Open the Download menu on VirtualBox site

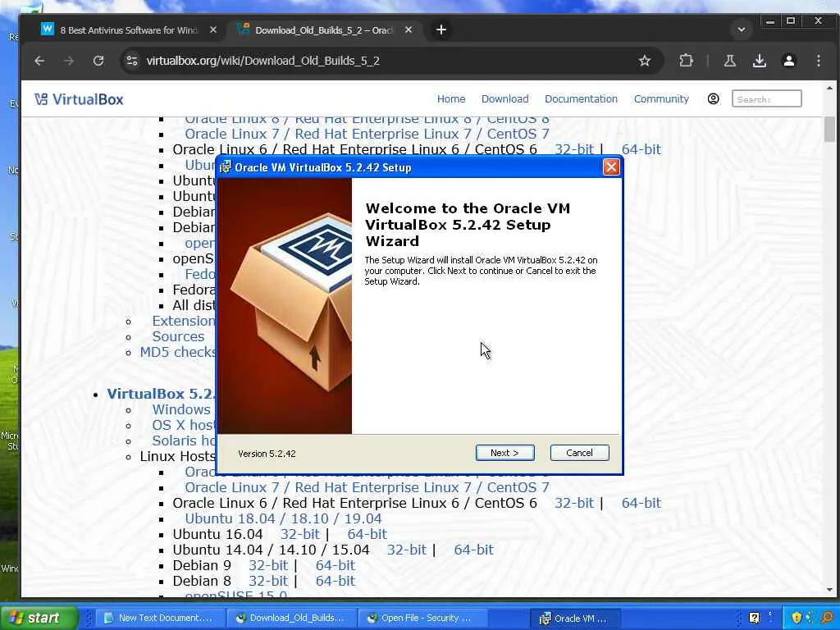[504, 99]
